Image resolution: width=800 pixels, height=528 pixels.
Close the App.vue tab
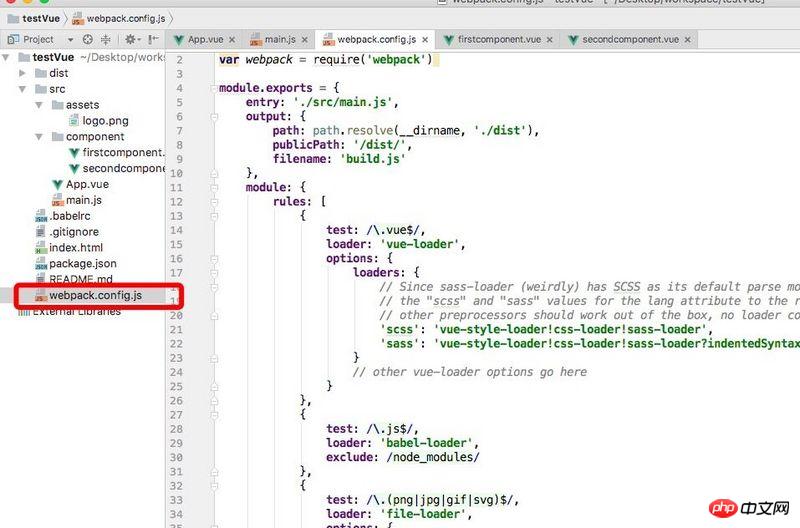(232, 40)
